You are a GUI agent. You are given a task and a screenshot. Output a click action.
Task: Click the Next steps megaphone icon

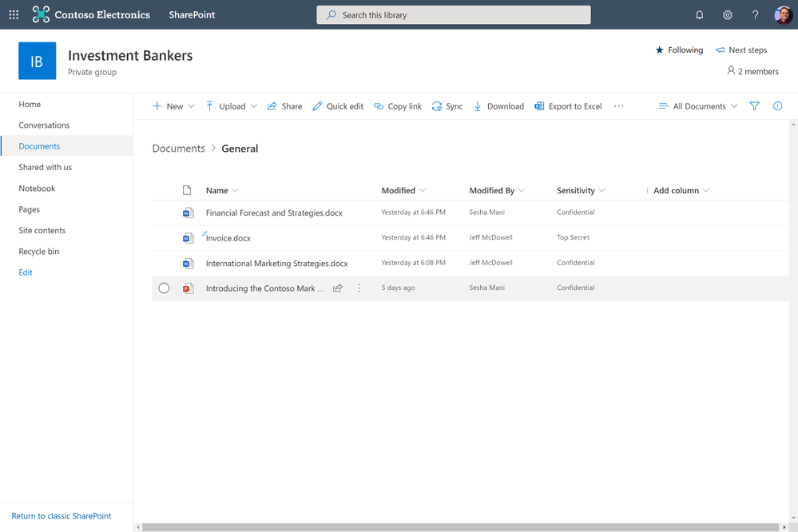721,50
